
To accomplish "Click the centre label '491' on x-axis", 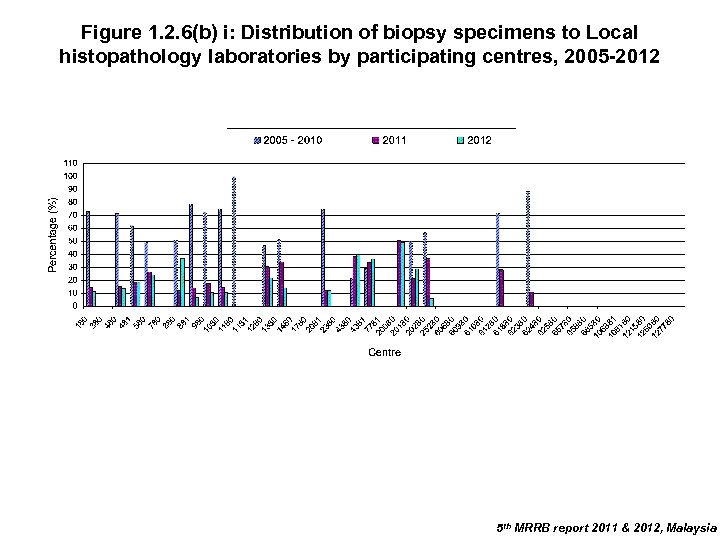I will tap(125, 321).
